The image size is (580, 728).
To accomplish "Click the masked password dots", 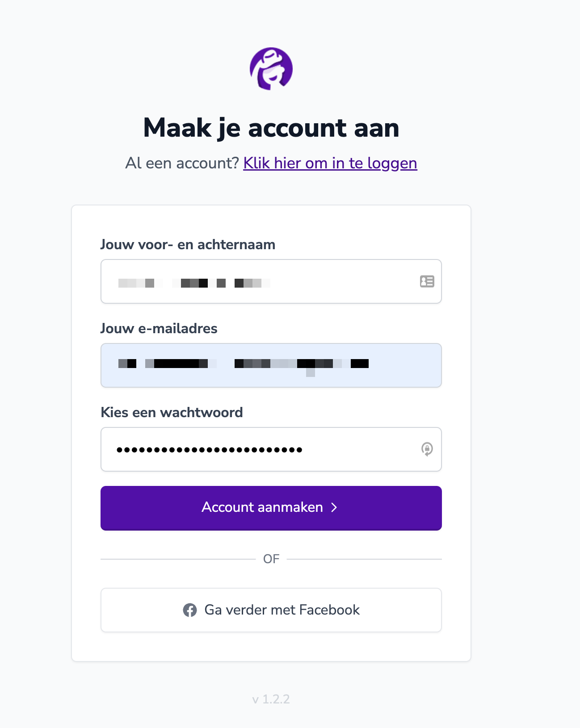I will pyautogui.click(x=210, y=450).
